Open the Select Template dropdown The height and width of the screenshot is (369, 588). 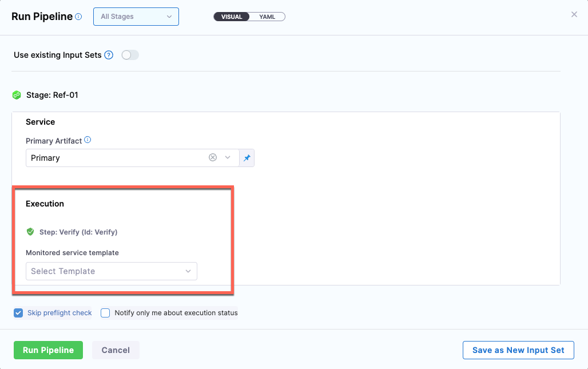pos(112,271)
